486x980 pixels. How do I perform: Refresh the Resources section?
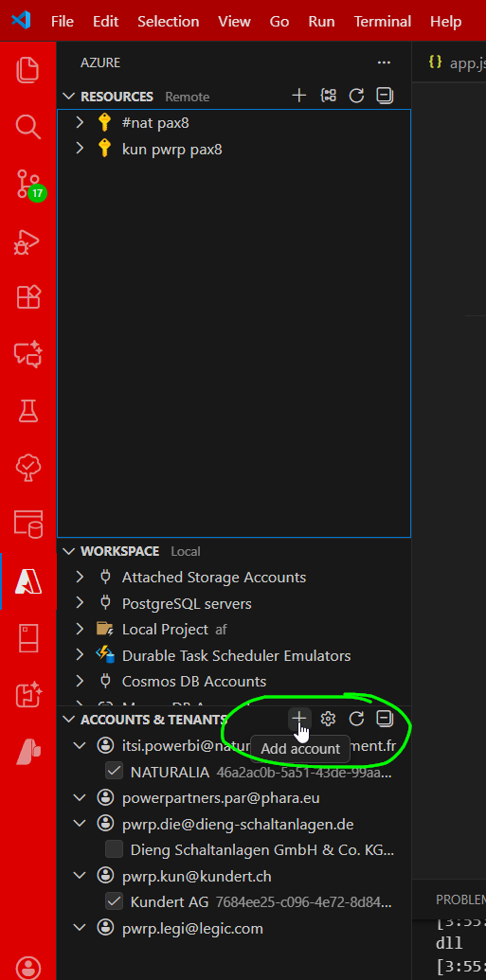point(356,96)
